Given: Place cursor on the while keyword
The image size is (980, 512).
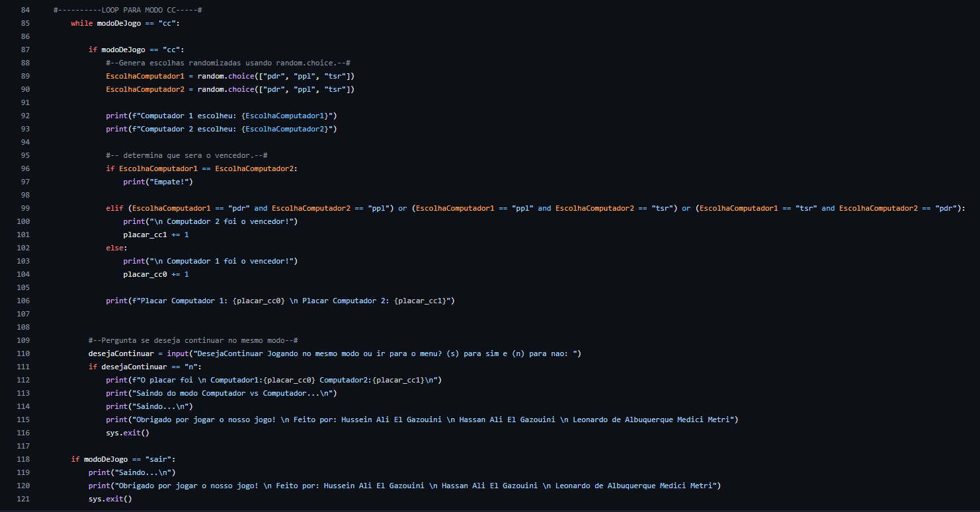Looking at the screenshot, I should click(x=81, y=23).
